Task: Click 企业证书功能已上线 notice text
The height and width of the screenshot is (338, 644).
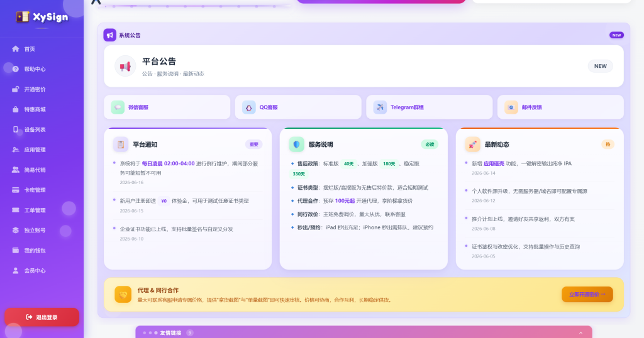Action: pos(176,229)
